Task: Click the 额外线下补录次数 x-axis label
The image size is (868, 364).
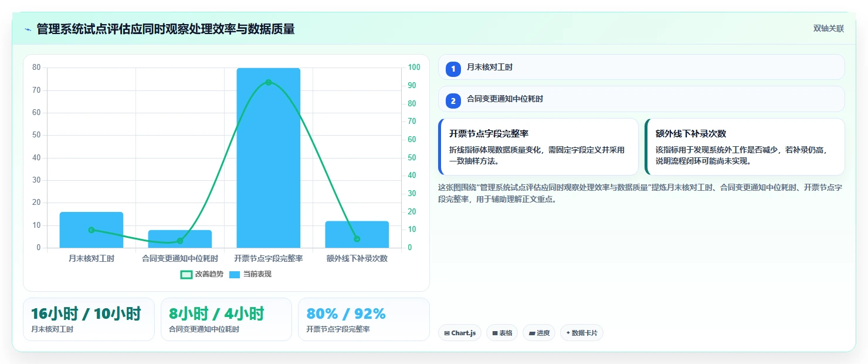Action: click(x=357, y=258)
